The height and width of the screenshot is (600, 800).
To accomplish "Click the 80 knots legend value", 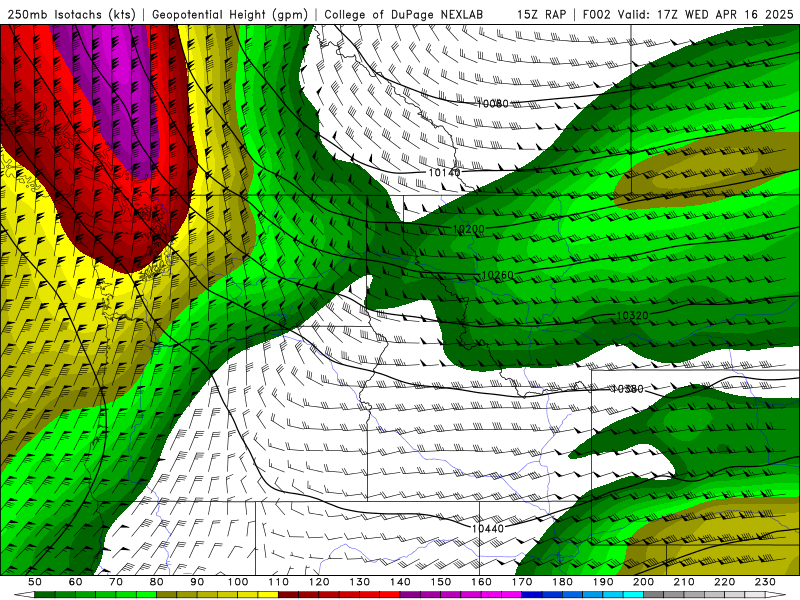I will click(157, 582).
